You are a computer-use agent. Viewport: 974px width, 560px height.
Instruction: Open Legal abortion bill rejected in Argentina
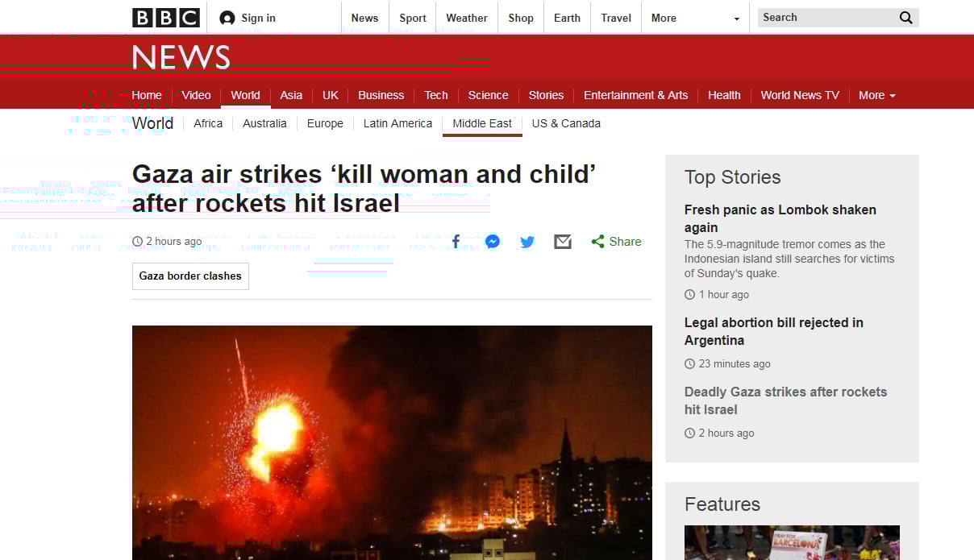tap(773, 331)
